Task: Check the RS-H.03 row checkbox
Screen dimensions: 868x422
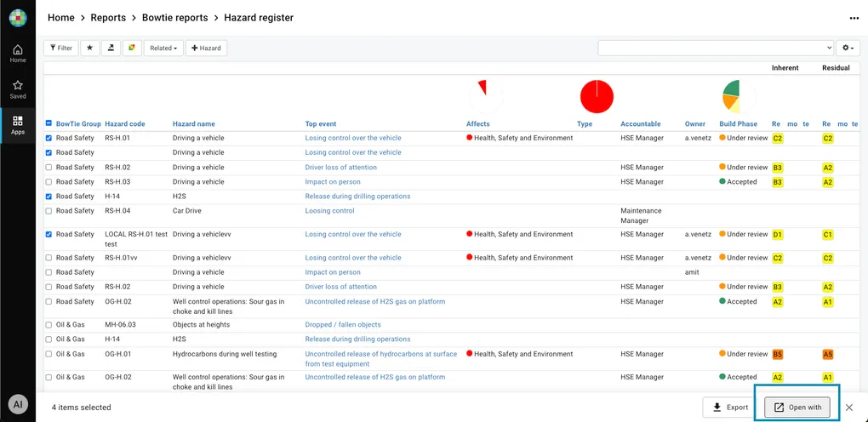Action: 49,182
